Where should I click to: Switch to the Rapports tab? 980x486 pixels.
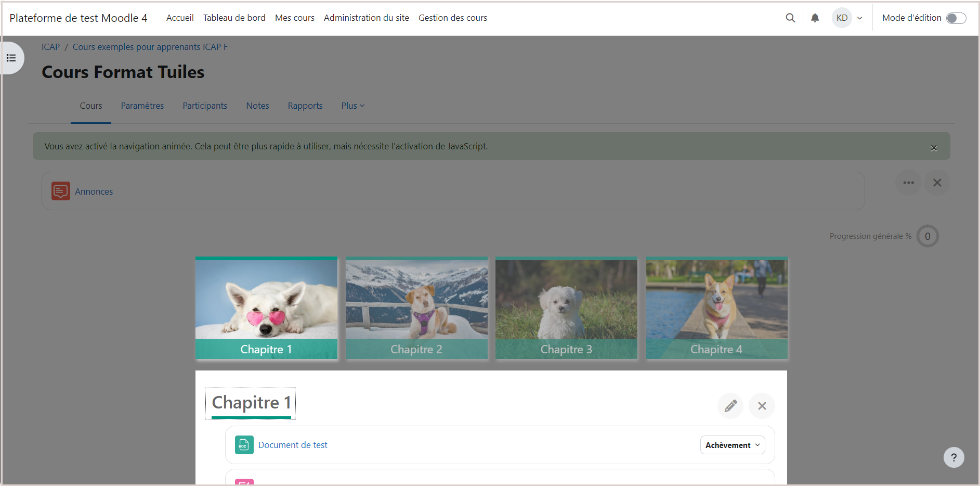coord(305,106)
